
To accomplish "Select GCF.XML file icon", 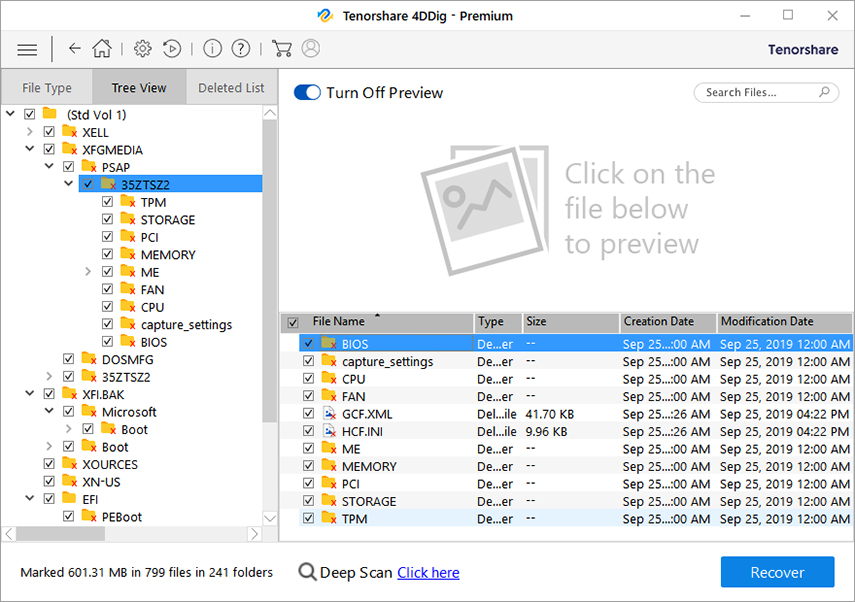I will [x=329, y=414].
